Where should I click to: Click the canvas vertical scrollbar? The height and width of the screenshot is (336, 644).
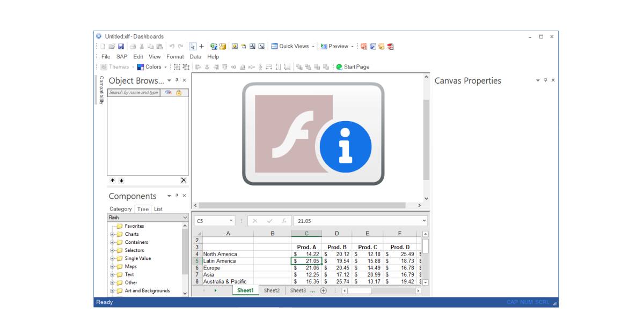point(427,139)
